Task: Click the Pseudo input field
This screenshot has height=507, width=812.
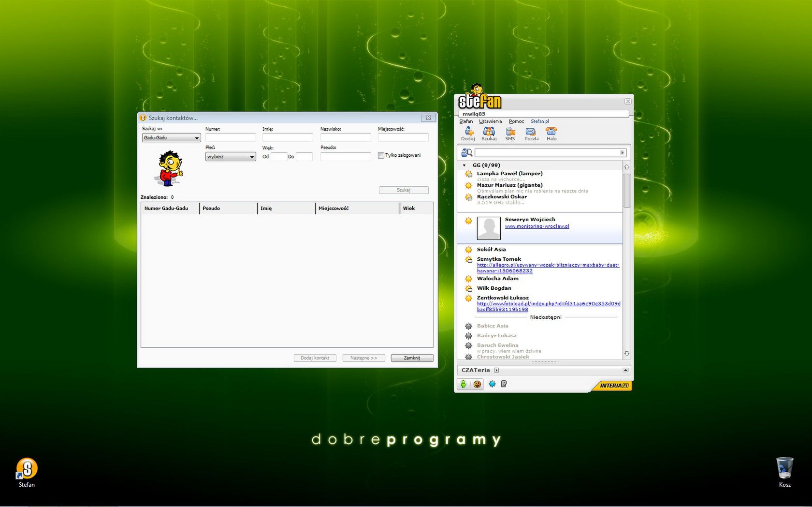Action: coord(346,157)
